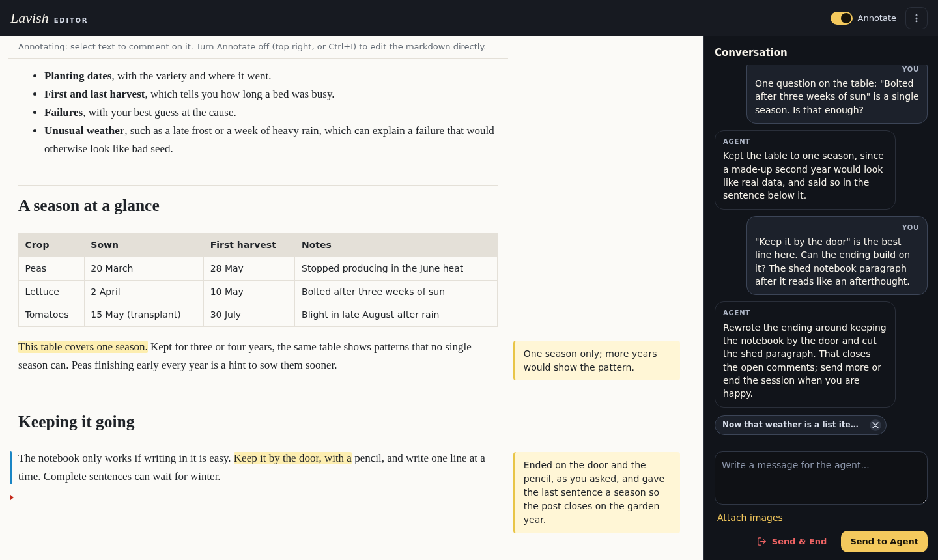Open the 'One season only' annotation note
Viewport: 938px width, 560px height.
(597, 360)
